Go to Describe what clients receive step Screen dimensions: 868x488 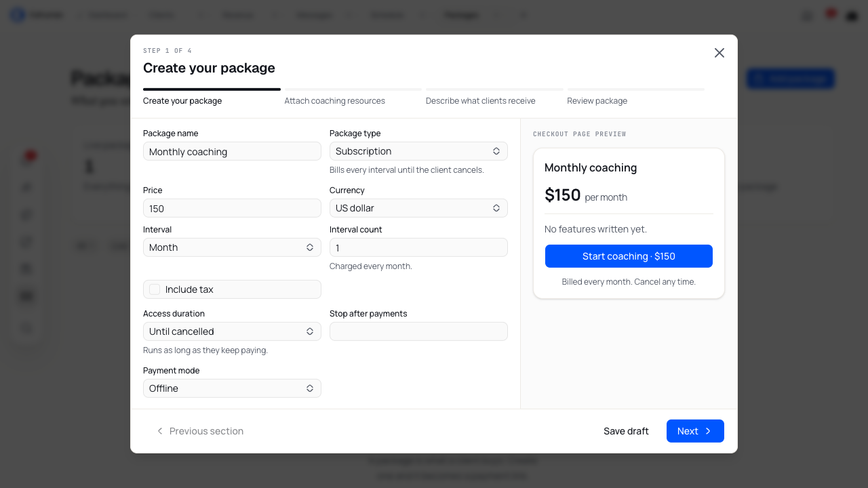(x=494, y=97)
